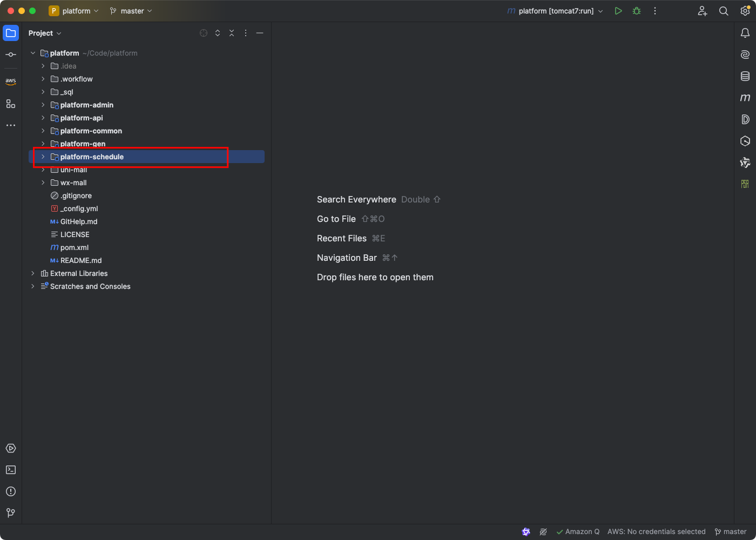Image resolution: width=756 pixels, height=540 pixels.
Task: Open the Database tool window
Action: click(745, 76)
